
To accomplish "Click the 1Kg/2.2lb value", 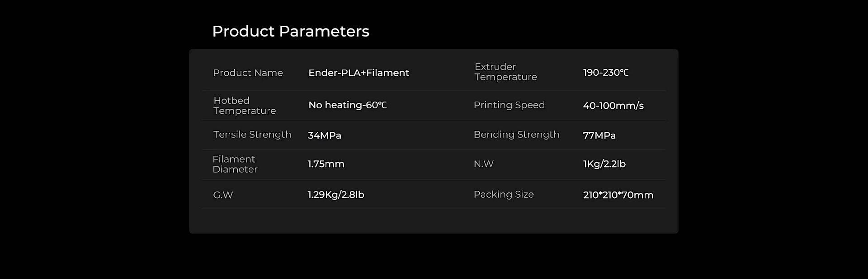I will click(x=604, y=164).
